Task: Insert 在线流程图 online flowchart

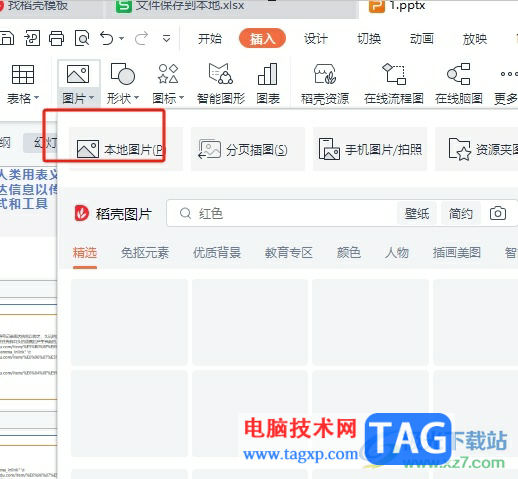Action: click(x=394, y=83)
